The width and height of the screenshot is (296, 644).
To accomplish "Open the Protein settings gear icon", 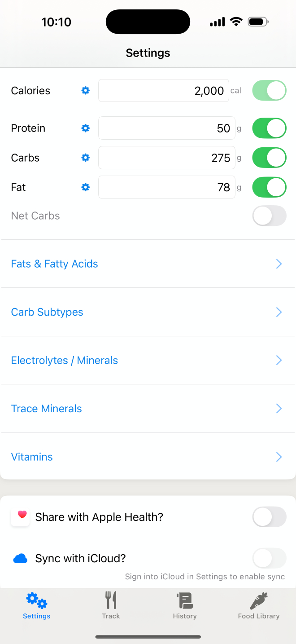I will [x=85, y=128].
